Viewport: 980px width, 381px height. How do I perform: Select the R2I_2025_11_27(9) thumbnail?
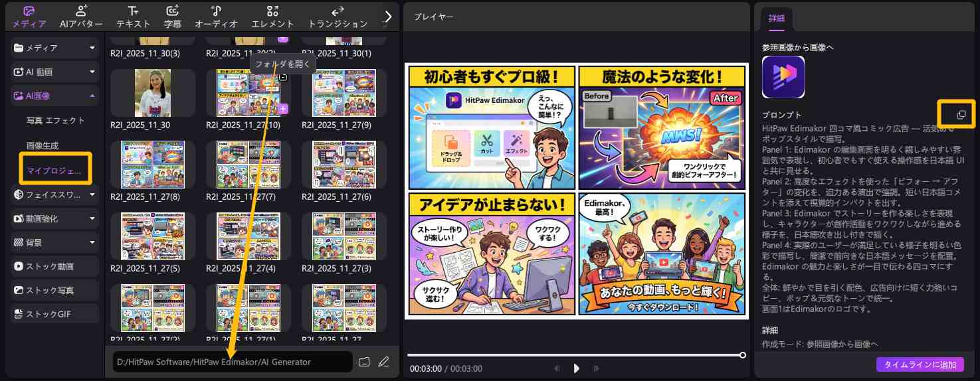tap(344, 93)
